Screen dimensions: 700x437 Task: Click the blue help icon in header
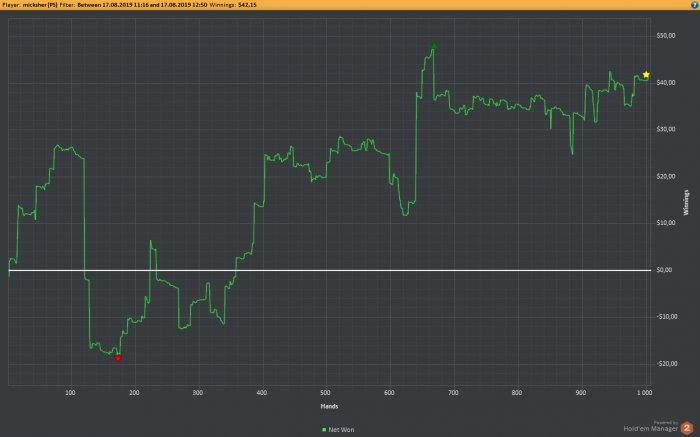coord(695,5)
